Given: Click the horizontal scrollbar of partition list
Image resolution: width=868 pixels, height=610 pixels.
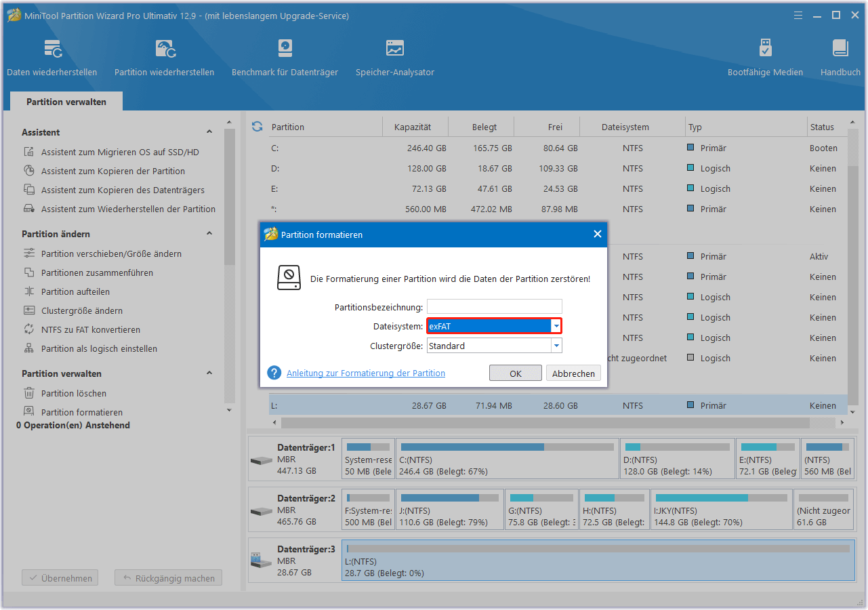Looking at the screenshot, I should click(x=546, y=422).
